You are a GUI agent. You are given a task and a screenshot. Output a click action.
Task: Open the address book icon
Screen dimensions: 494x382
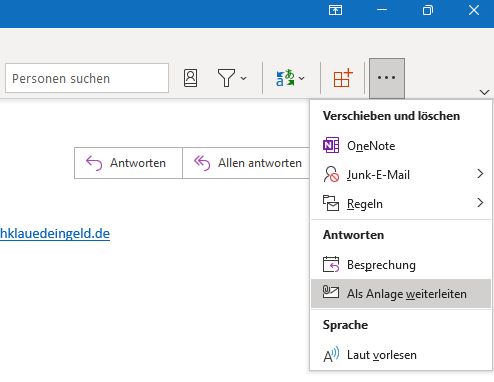point(191,78)
